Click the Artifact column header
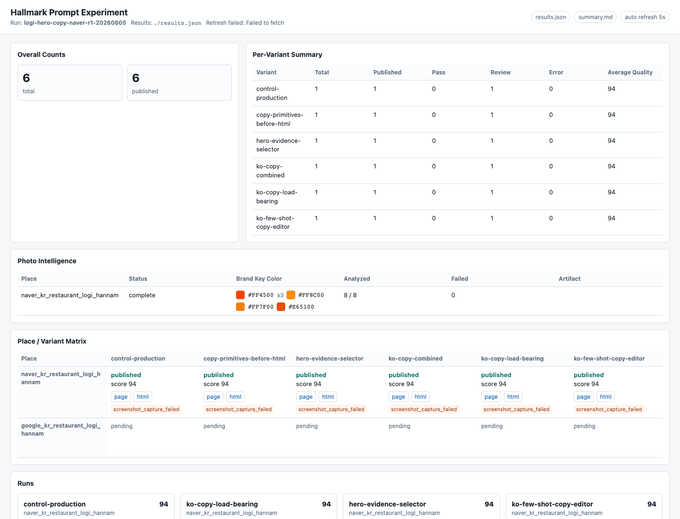 coord(569,279)
